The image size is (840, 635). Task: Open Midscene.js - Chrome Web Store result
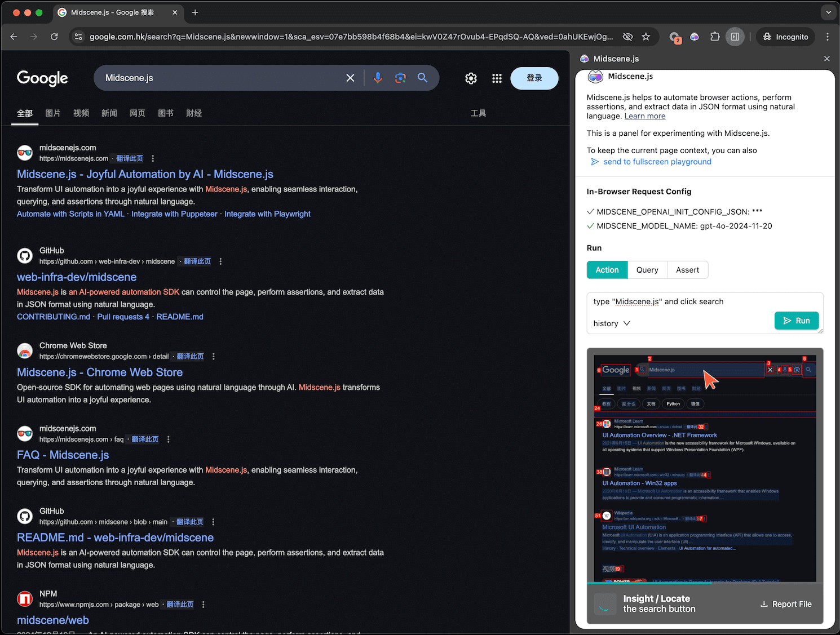[x=100, y=372]
